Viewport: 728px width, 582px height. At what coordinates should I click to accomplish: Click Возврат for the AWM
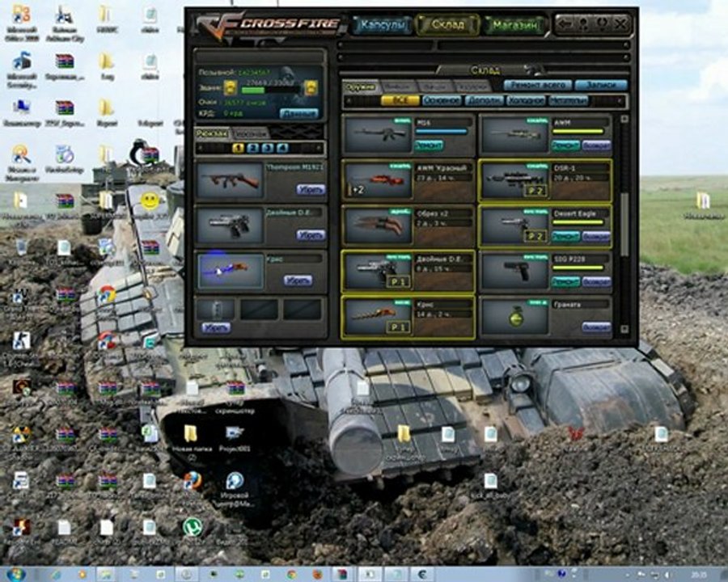point(595,145)
